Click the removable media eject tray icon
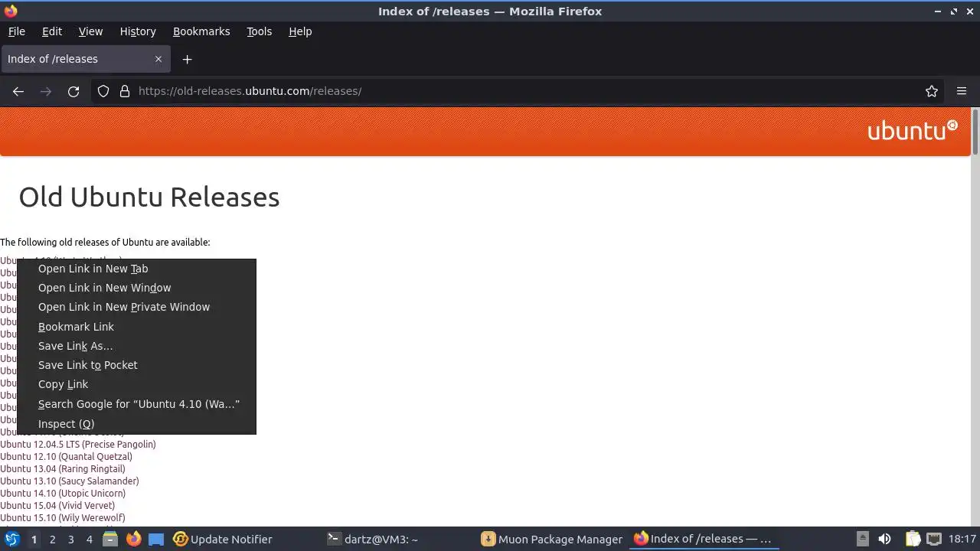This screenshot has width=980, height=551. (x=863, y=539)
